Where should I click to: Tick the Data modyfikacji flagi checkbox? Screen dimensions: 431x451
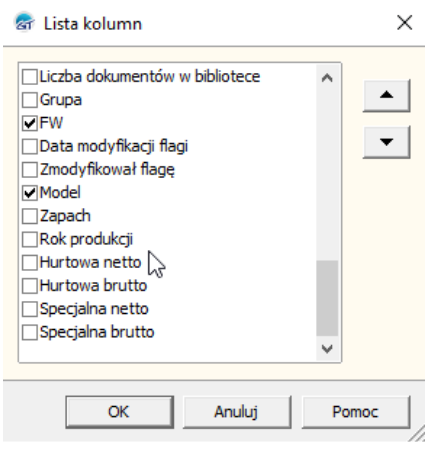tap(30, 146)
